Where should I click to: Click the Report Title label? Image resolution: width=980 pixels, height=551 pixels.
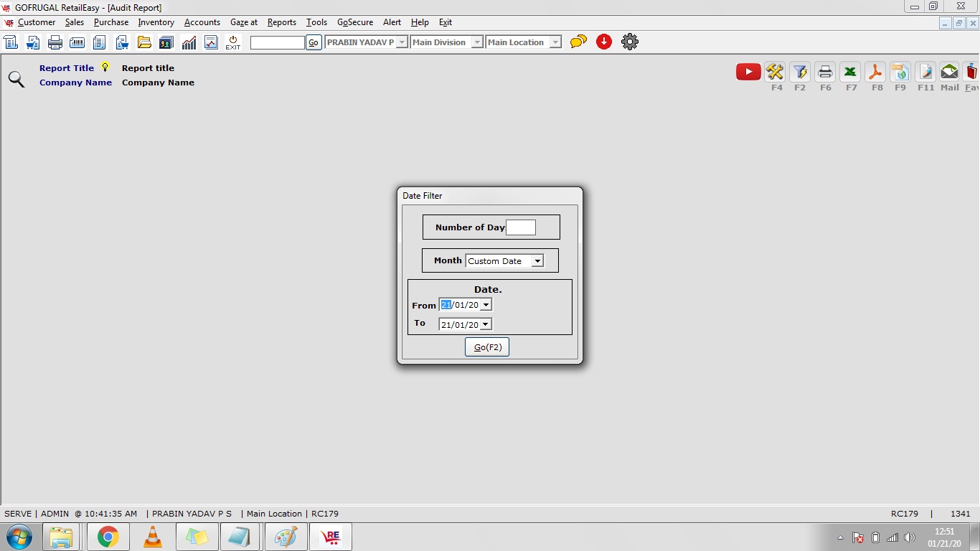[67, 68]
